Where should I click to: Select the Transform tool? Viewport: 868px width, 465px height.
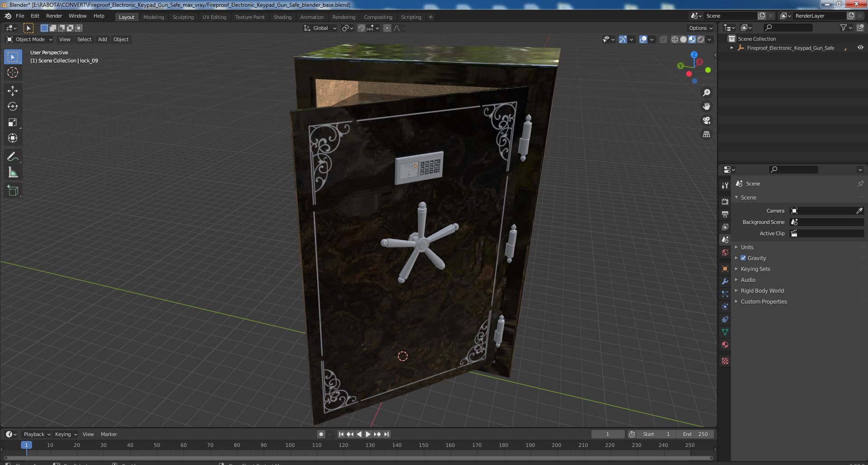13,138
